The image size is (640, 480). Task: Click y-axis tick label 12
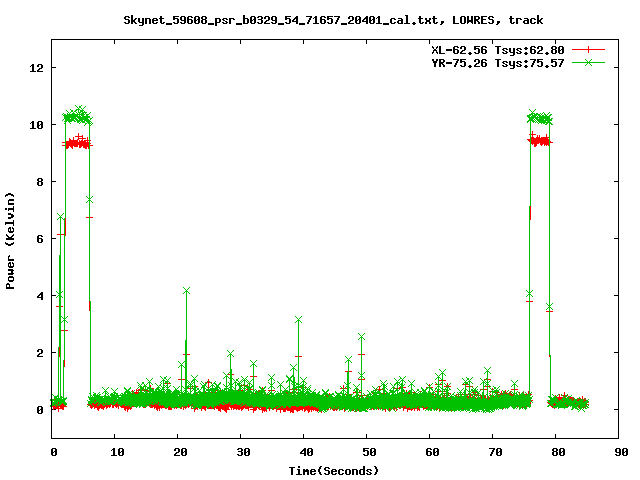tap(36, 68)
